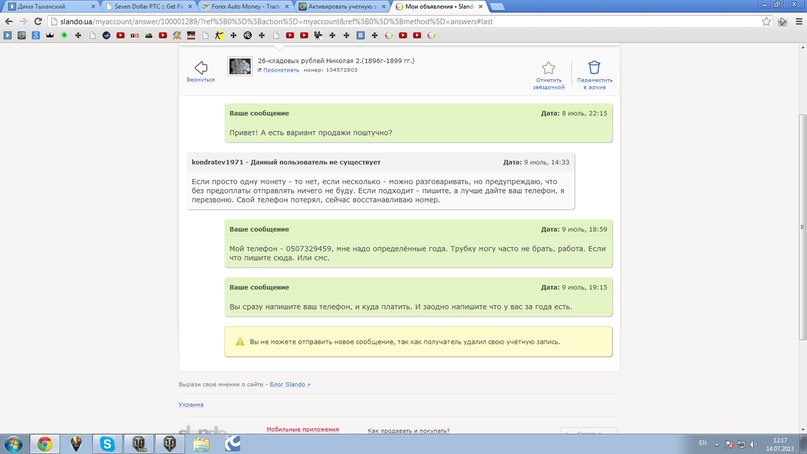Click the warning triangle icon in yellow notice

tap(239, 342)
